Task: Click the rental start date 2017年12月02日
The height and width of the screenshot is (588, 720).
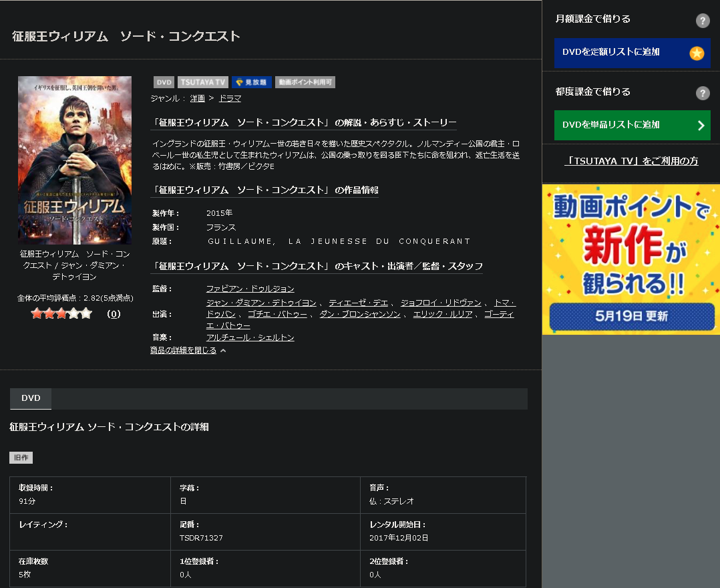Action: (x=399, y=538)
